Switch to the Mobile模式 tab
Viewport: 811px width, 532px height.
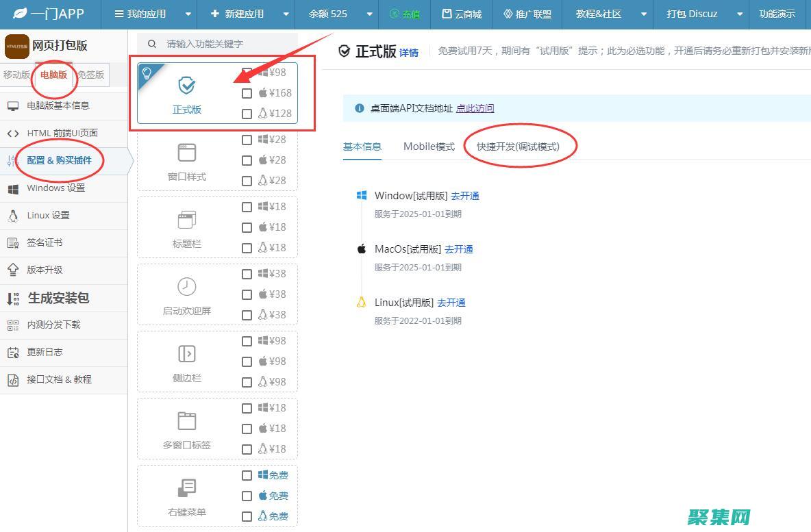(429, 146)
